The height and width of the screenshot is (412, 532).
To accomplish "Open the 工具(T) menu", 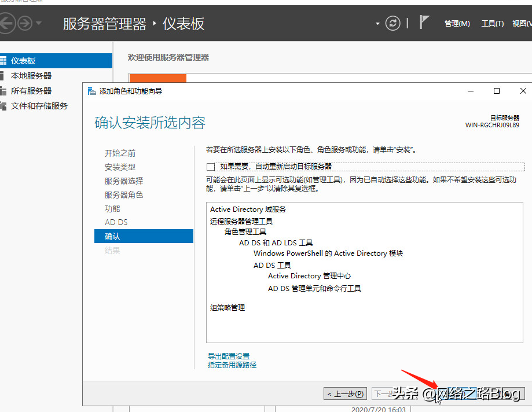I will click(x=492, y=24).
